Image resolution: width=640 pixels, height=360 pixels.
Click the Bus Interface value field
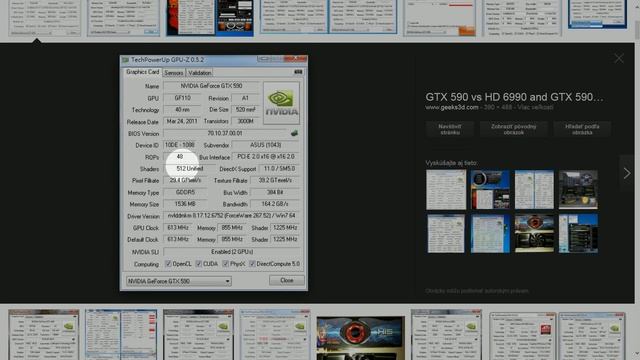[x=266, y=157]
